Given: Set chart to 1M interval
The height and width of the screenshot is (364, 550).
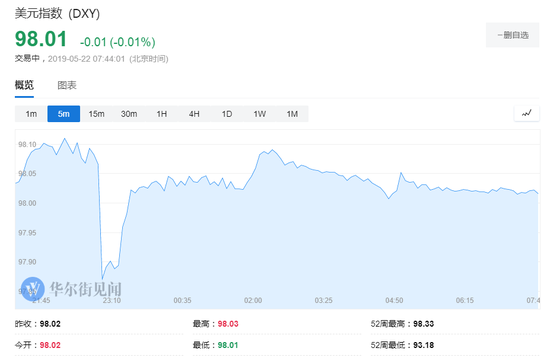Looking at the screenshot, I should [292, 114].
